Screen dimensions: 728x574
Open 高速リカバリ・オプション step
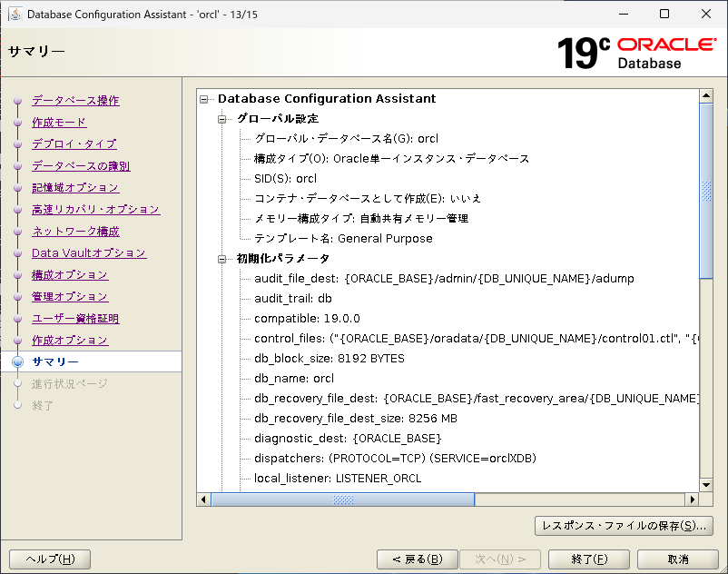(95, 210)
